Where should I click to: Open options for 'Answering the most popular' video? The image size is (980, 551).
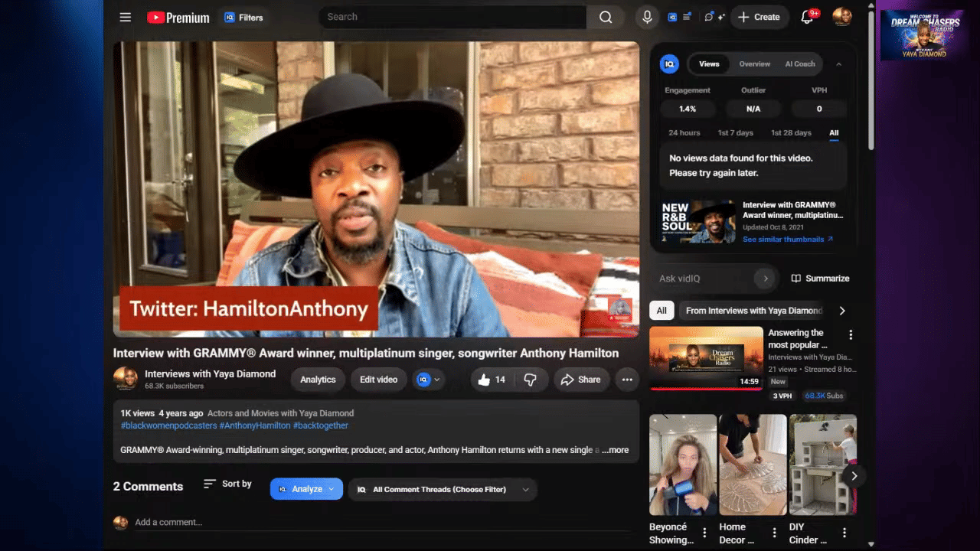851,335
